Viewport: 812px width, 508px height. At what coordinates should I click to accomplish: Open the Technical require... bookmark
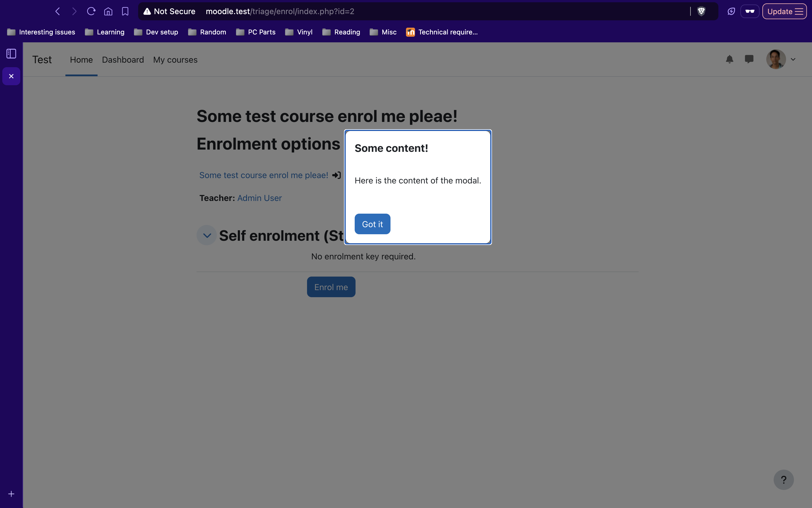pyautogui.click(x=442, y=32)
